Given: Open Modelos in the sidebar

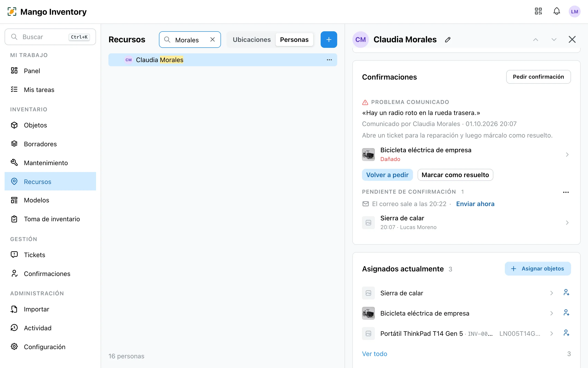Looking at the screenshot, I should coord(50,200).
